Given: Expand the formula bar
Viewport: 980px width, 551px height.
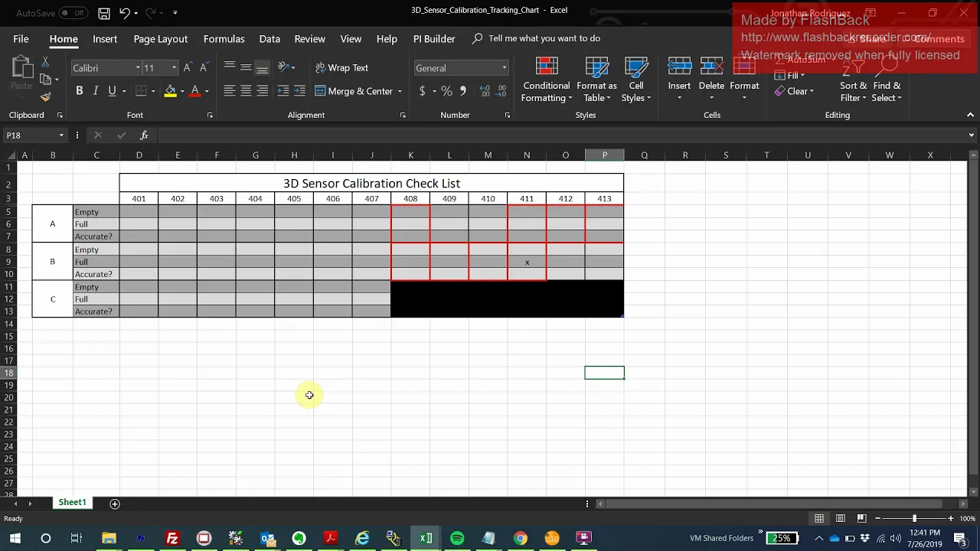Looking at the screenshot, I should pos(971,135).
